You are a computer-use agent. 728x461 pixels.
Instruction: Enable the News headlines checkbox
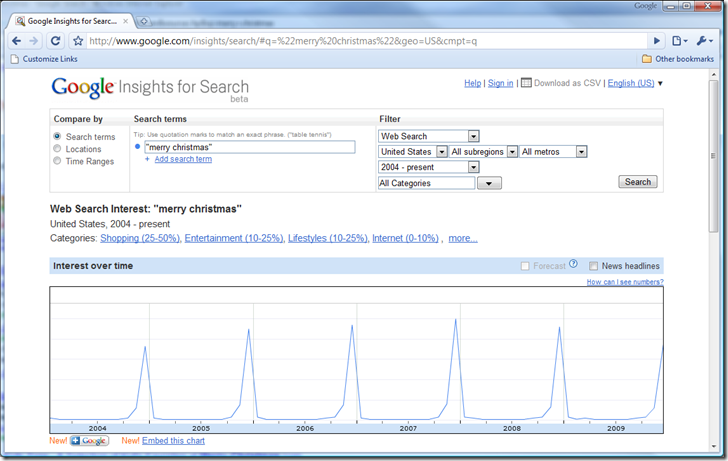[x=593, y=266]
